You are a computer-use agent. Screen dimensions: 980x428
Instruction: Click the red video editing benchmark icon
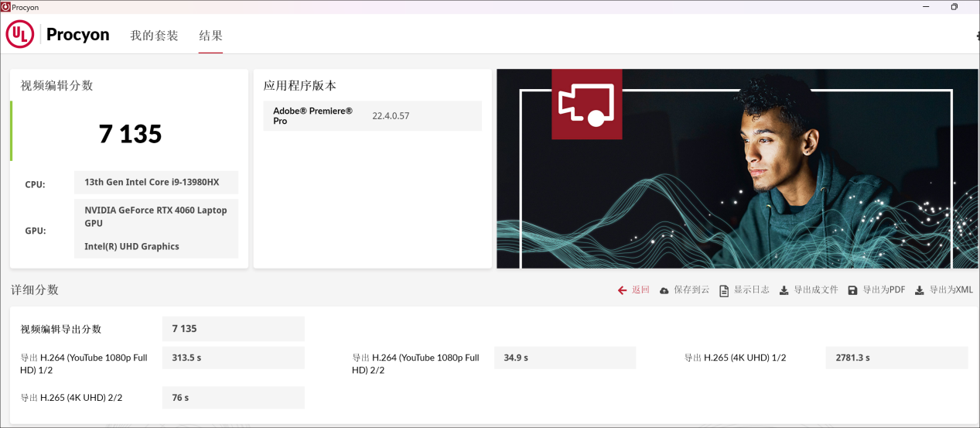coord(586,104)
